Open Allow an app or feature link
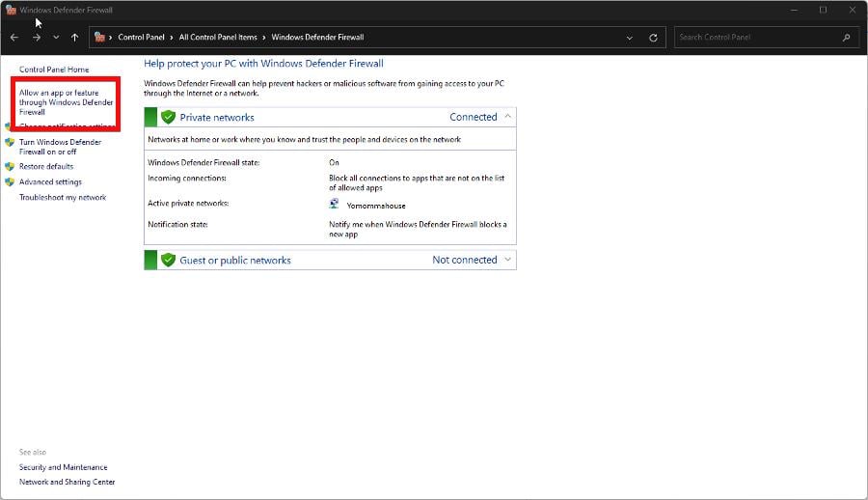 pyautogui.click(x=66, y=102)
